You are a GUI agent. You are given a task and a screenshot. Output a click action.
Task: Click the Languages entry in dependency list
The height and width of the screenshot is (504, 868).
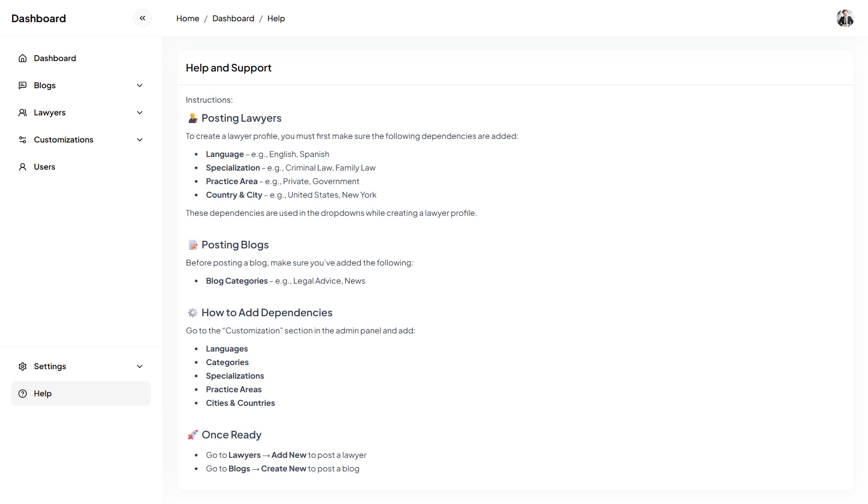tap(227, 349)
